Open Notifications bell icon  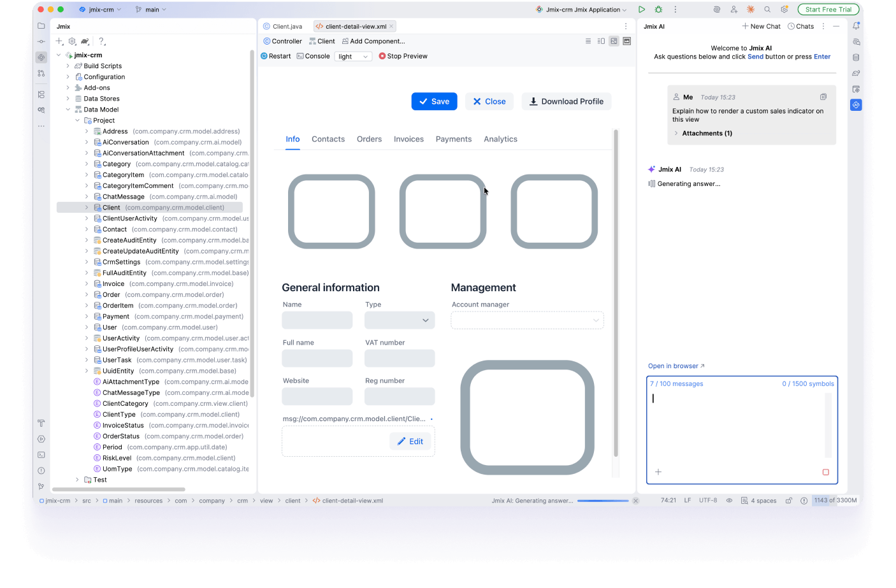(x=856, y=26)
